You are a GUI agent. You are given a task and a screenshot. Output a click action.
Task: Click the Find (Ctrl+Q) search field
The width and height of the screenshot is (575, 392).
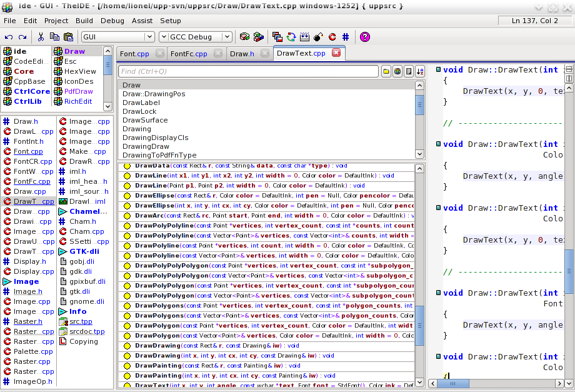click(x=247, y=71)
